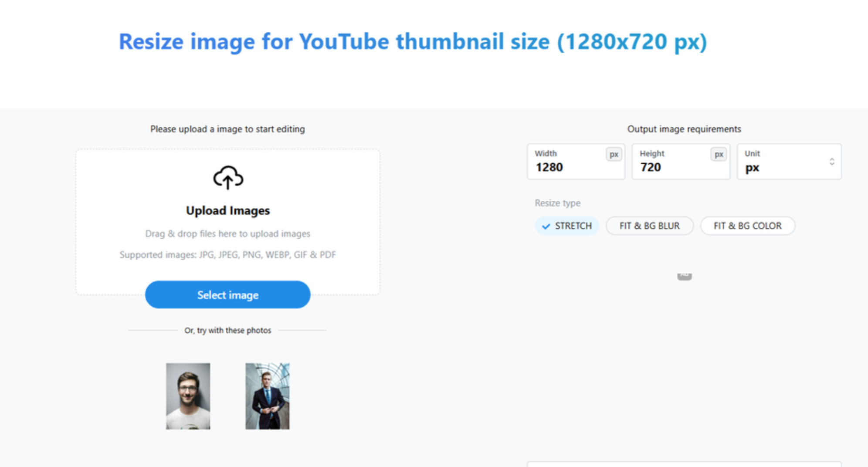Click the cloud upload icon

pyautogui.click(x=228, y=177)
